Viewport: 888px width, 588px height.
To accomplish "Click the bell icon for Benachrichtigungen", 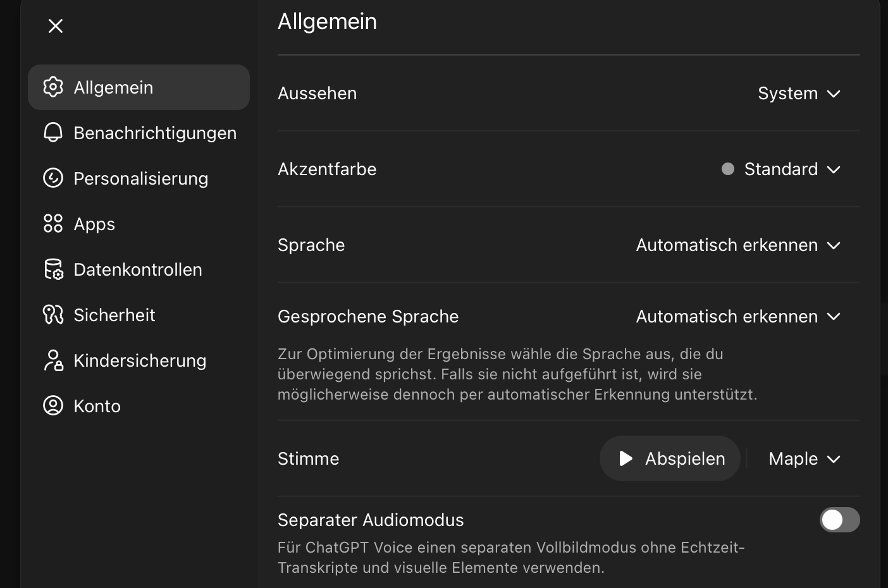I will pos(53,133).
